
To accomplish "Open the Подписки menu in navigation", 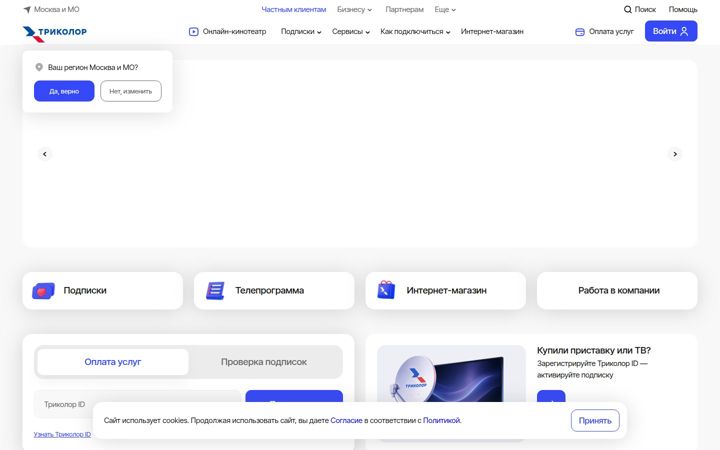I will point(301,32).
